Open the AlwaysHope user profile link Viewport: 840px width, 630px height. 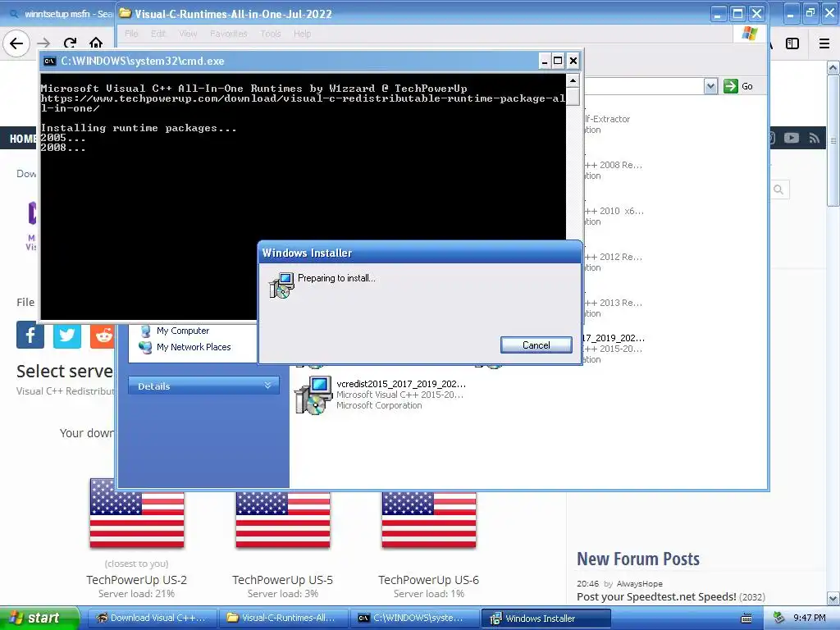pos(639,583)
